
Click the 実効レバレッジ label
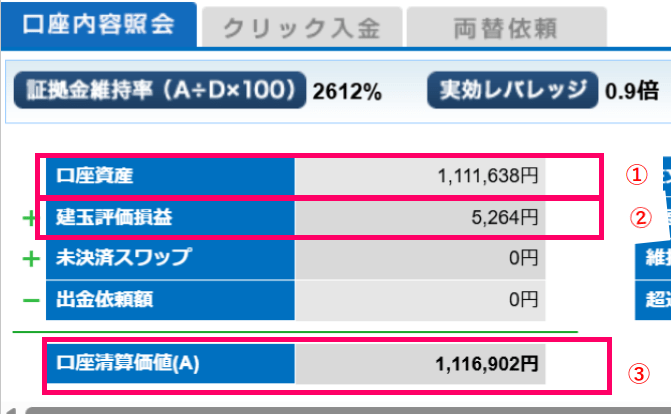click(513, 92)
